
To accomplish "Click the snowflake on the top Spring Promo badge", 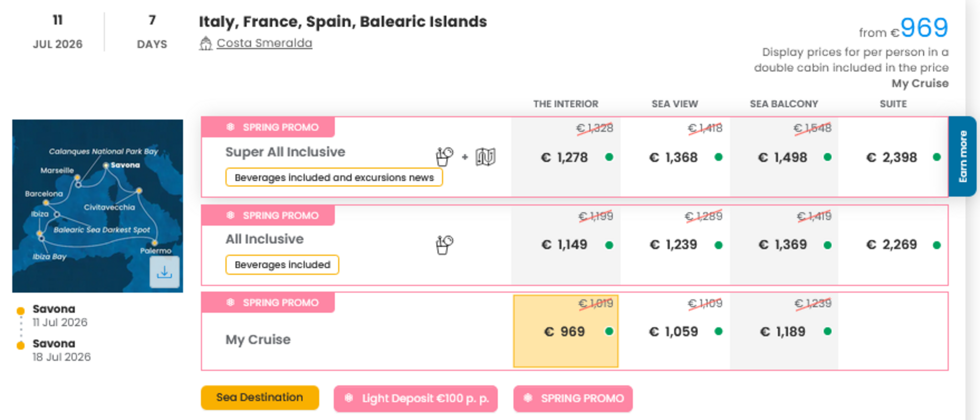I will [x=230, y=127].
